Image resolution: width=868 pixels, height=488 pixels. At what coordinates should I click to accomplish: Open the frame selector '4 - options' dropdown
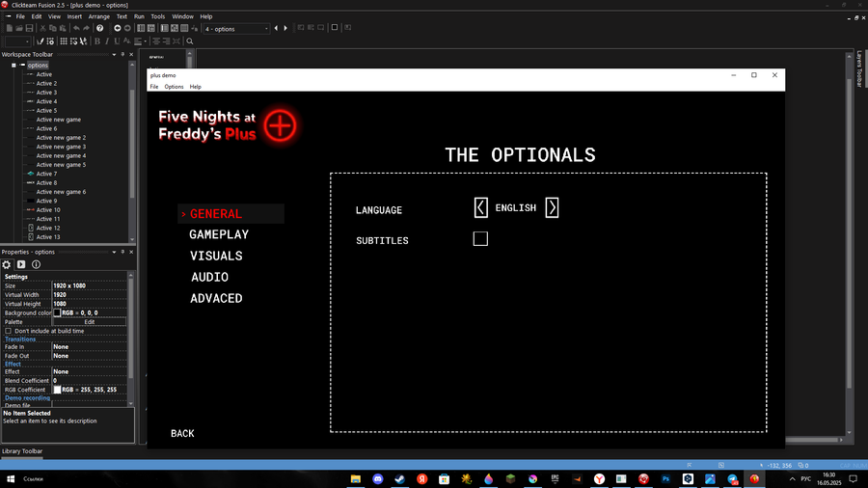[236, 29]
